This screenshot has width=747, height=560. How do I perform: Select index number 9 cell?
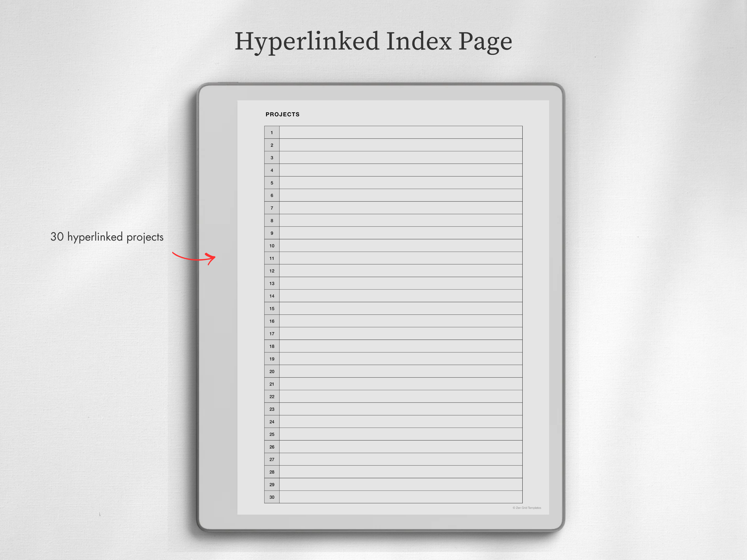(x=272, y=233)
